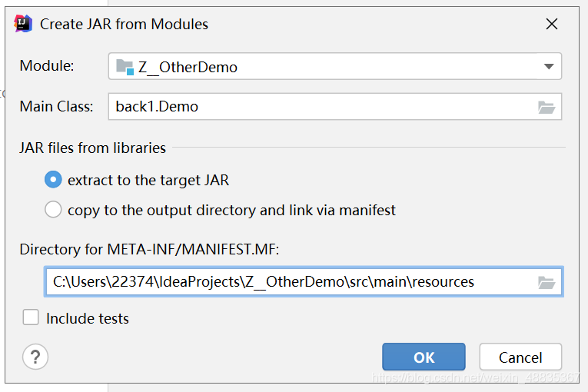Select 'extract to the target JAR' option
Screen dimensions: 588x392
tap(53, 181)
